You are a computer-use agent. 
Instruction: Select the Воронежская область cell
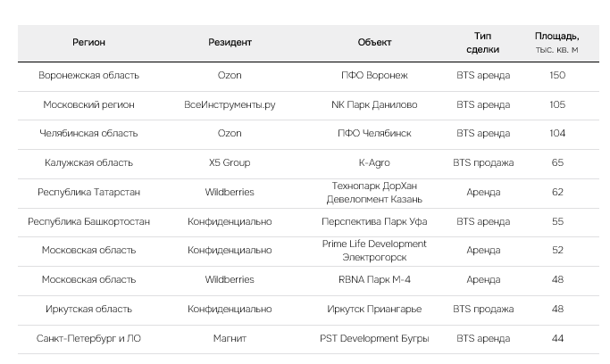[88, 76]
